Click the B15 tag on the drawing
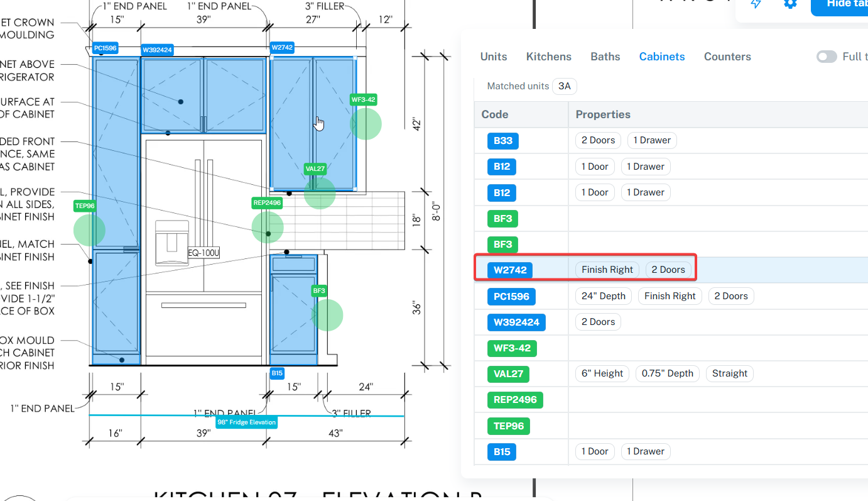 pyautogui.click(x=277, y=373)
